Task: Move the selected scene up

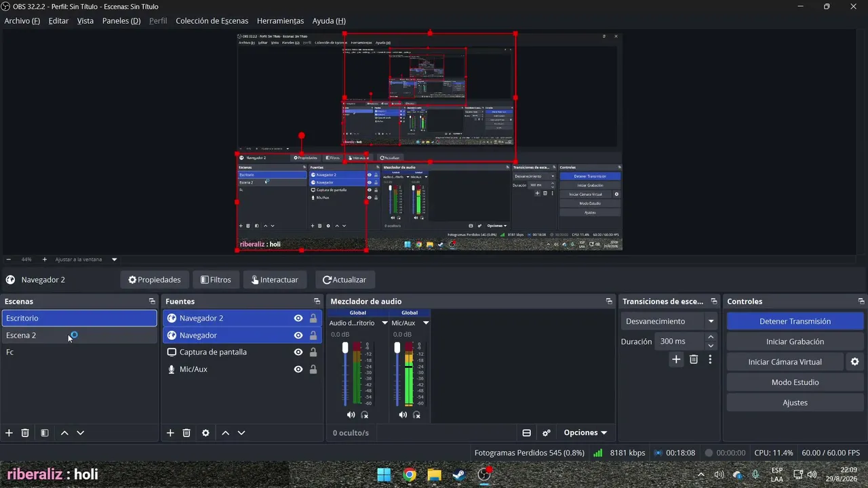Action: (x=64, y=433)
